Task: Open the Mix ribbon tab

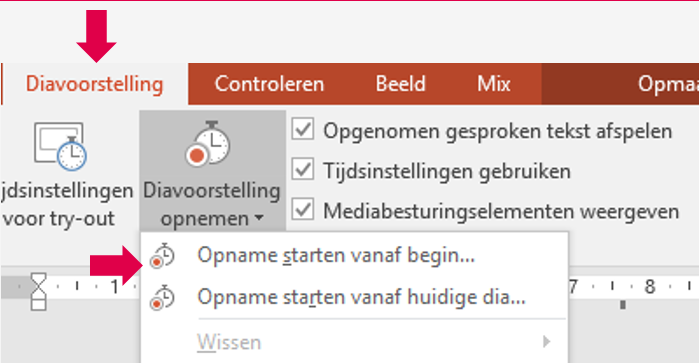Action: coord(493,84)
